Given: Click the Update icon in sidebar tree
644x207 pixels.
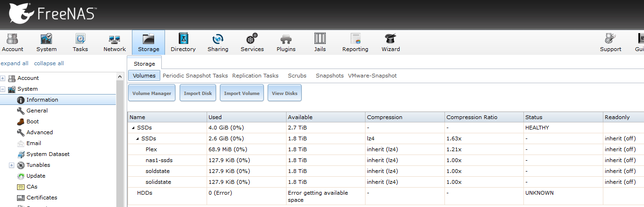Looking at the screenshot, I should pos(21,176).
